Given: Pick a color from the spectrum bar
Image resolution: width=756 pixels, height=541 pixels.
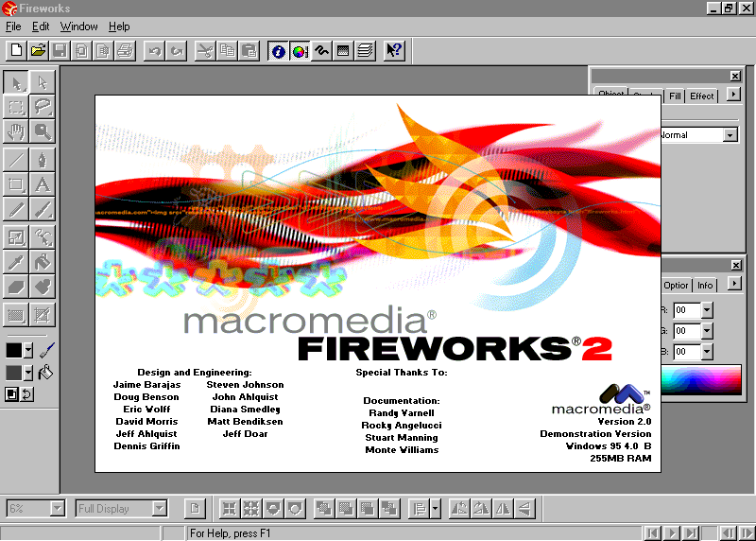Looking at the screenshot, I should (701, 380).
